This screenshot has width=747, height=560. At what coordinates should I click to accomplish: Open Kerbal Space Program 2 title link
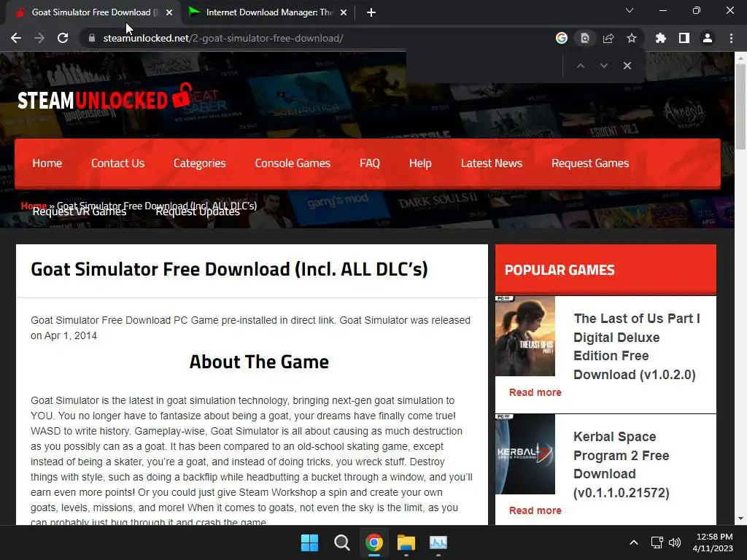coord(622,464)
